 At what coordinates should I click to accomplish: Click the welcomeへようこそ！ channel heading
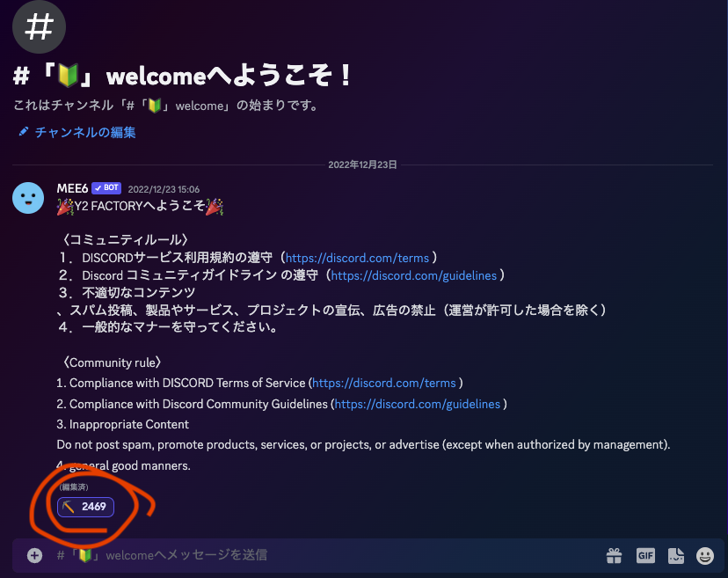coord(182,76)
